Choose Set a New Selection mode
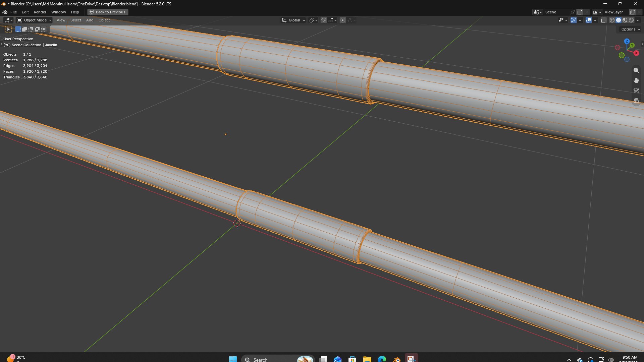644x362 pixels. pos(18,29)
